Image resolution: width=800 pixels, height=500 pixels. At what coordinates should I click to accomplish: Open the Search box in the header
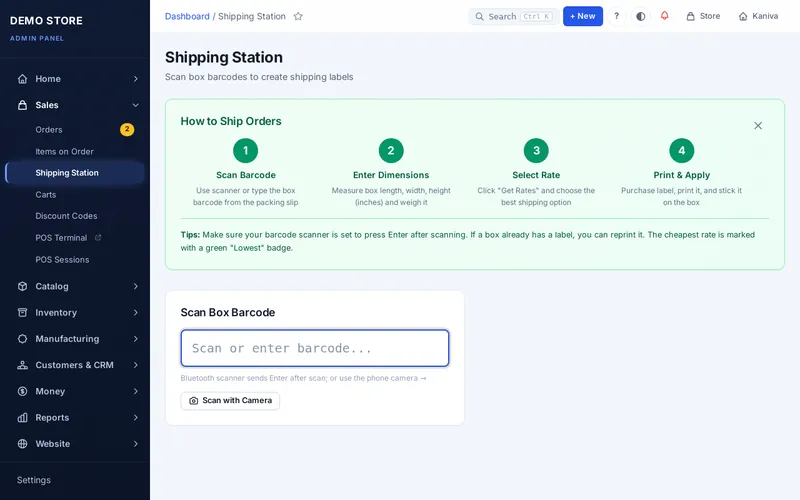514,16
